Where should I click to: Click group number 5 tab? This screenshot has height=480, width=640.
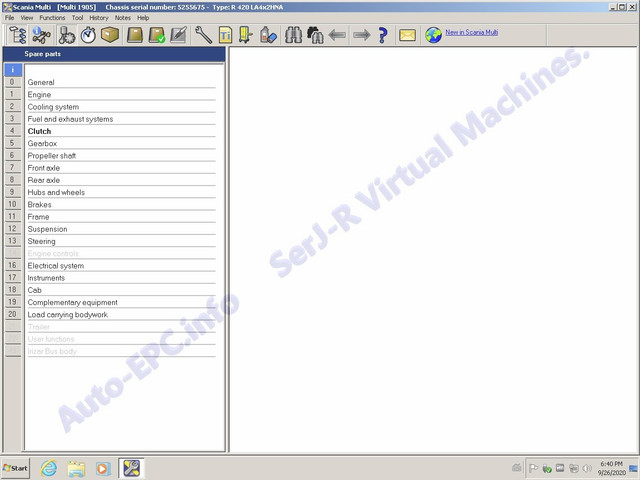click(x=13, y=143)
